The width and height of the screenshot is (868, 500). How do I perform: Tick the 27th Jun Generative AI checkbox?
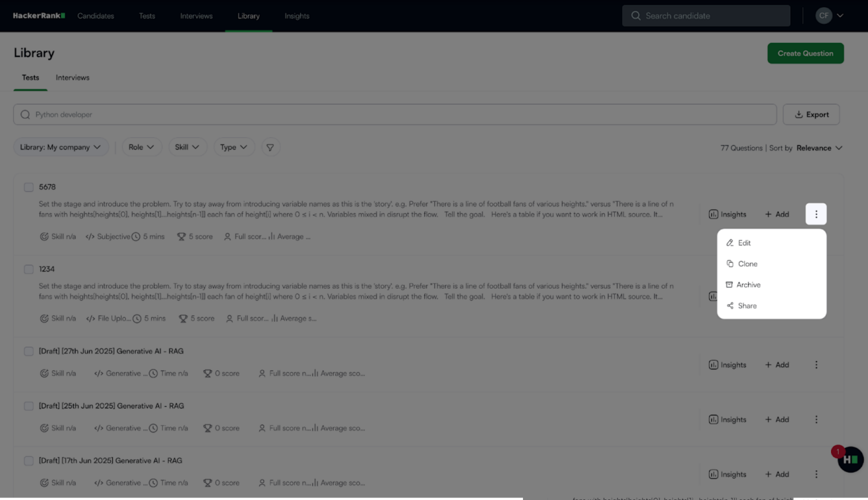click(28, 351)
